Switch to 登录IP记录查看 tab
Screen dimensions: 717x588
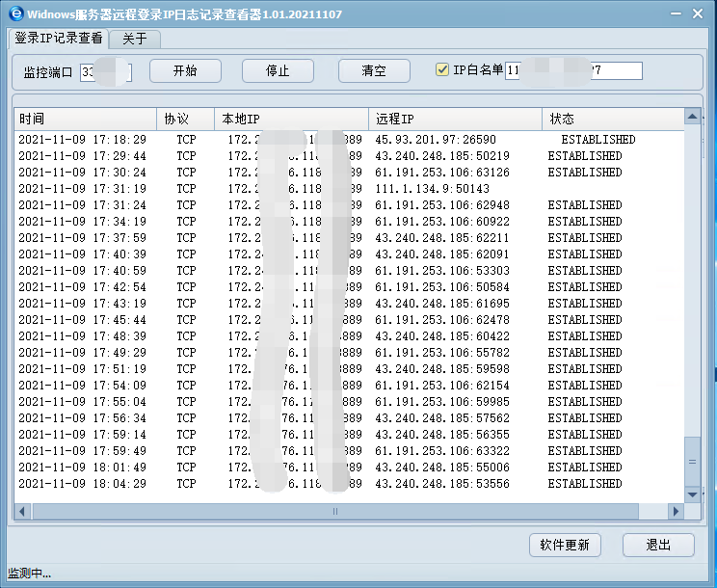(x=58, y=39)
